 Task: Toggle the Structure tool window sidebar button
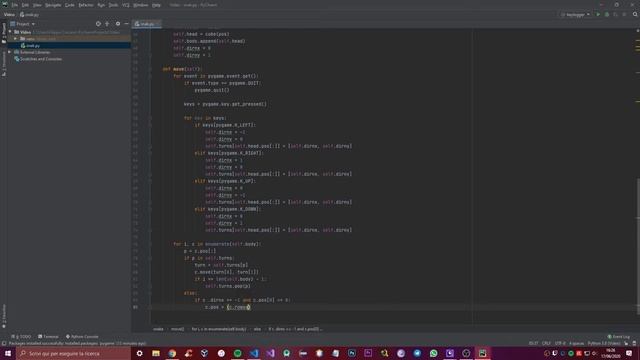[x=4, y=64]
